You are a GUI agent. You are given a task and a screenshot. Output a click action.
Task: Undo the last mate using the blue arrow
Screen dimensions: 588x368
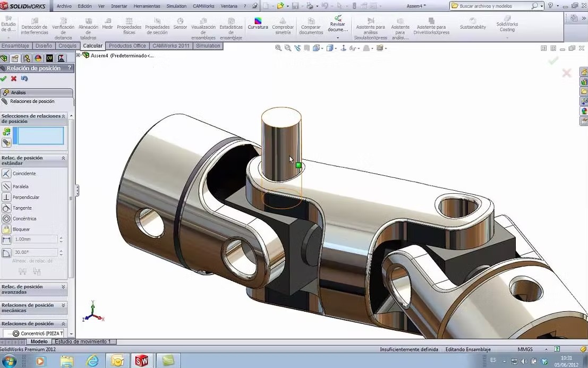coord(24,79)
